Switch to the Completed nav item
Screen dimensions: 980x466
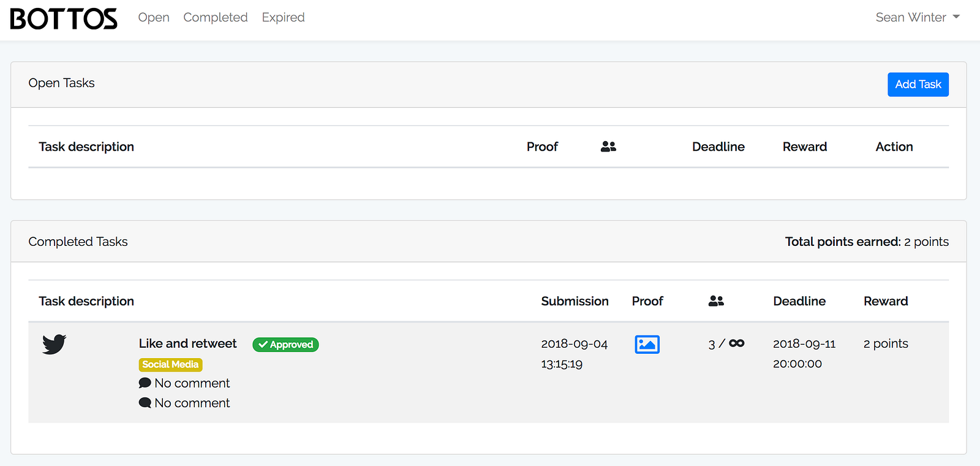[216, 17]
